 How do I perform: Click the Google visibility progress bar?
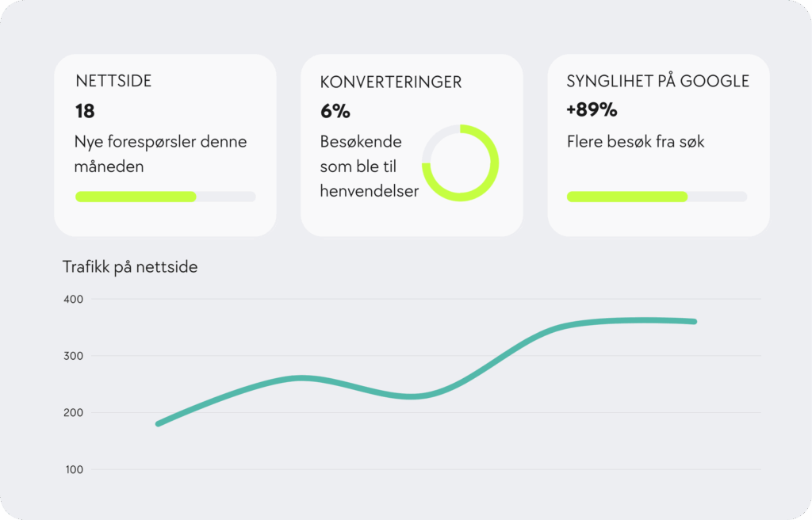click(627, 197)
